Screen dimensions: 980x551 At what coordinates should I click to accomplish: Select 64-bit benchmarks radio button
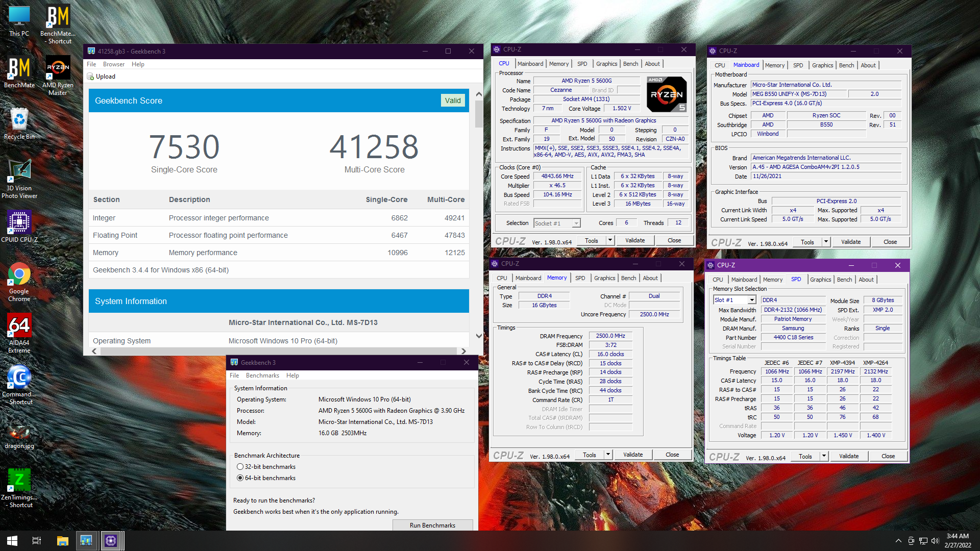point(240,478)
